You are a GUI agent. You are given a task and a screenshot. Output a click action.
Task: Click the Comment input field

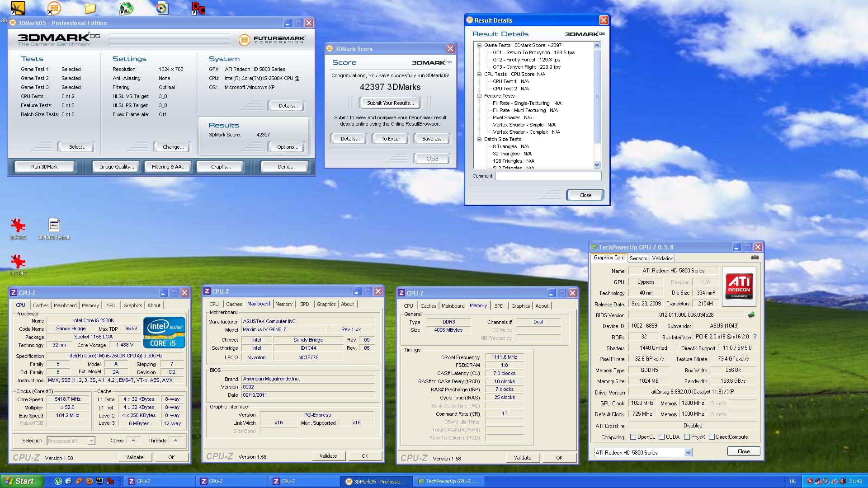click(548, 176)
